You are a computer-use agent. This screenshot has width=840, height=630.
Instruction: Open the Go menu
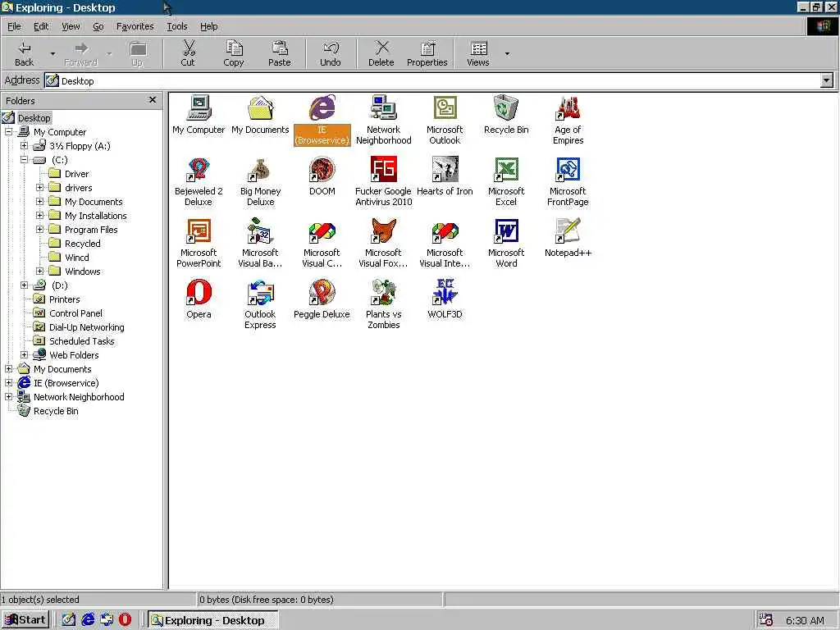tap(98, 26)
